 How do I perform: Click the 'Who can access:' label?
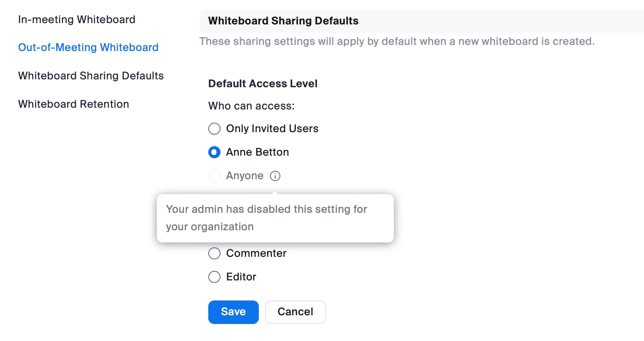[251, 106]
